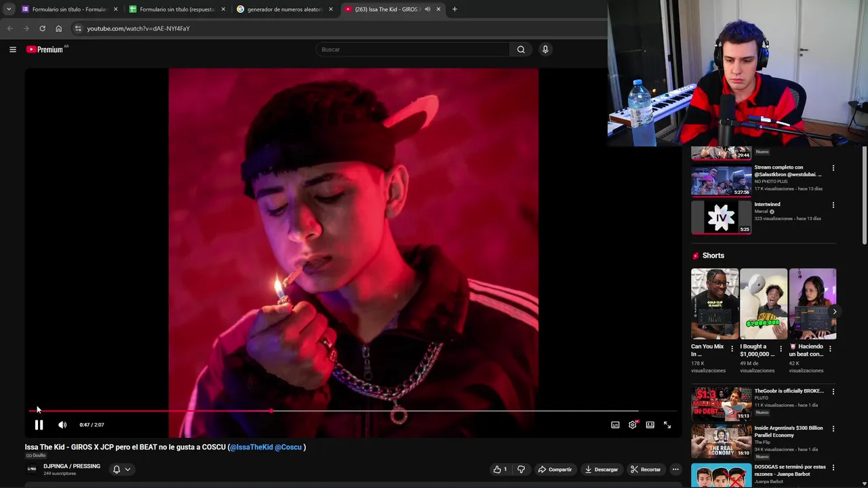Select the Issa The Kid YouTube tab

388,9
